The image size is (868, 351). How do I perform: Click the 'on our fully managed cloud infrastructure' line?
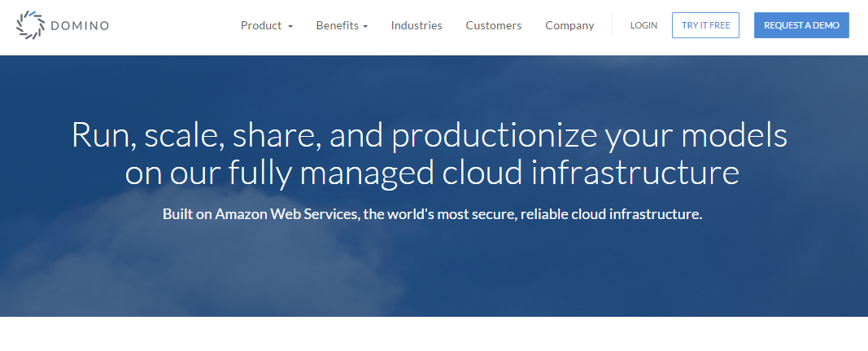(432, 173)
